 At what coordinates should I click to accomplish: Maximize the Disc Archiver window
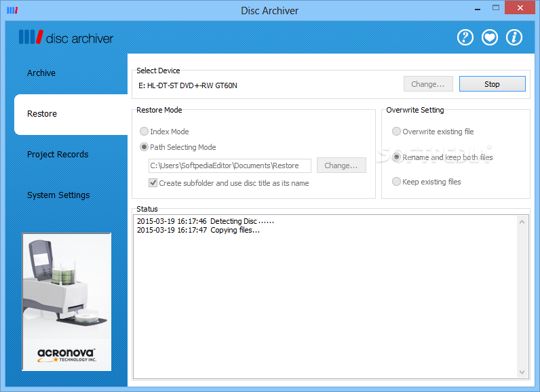pos(496,7)
